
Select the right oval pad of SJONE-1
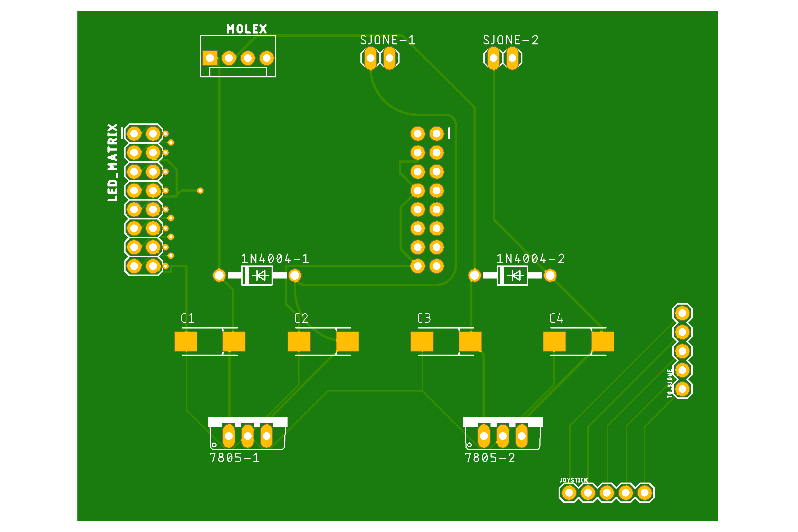389,58
